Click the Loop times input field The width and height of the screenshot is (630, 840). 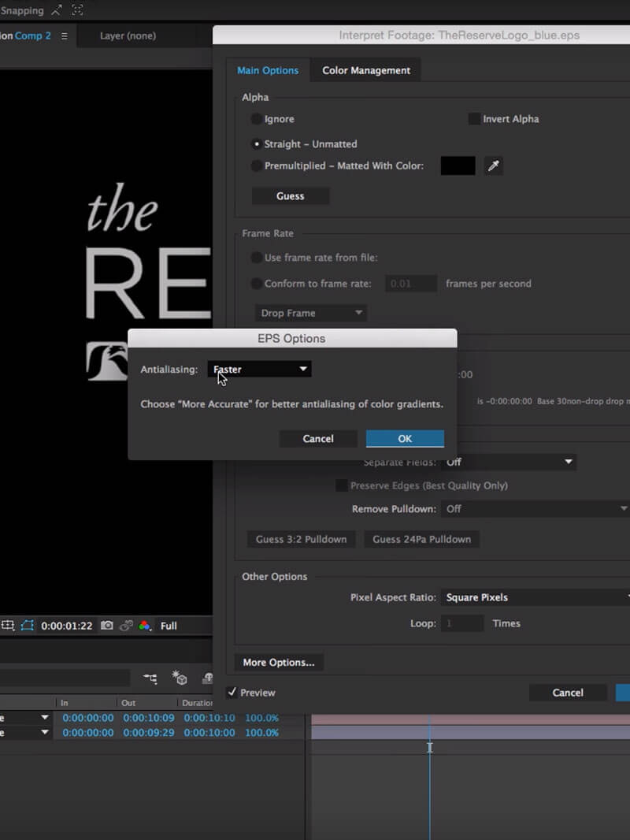pyautogui.click(x=462, y=623)
